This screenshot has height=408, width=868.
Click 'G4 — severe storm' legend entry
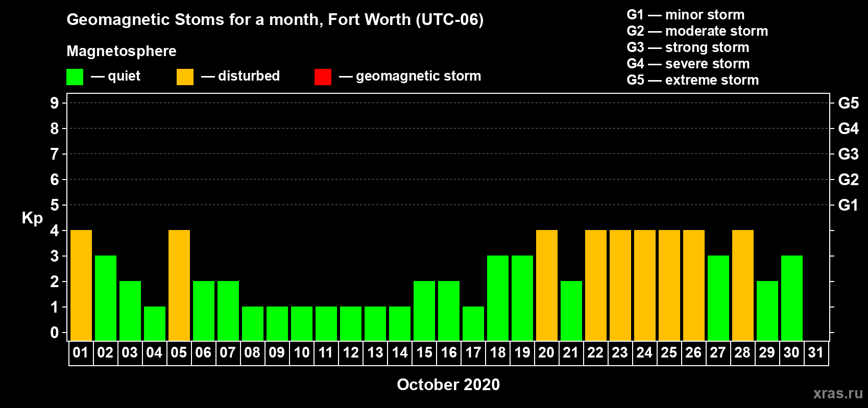point(688,64)
